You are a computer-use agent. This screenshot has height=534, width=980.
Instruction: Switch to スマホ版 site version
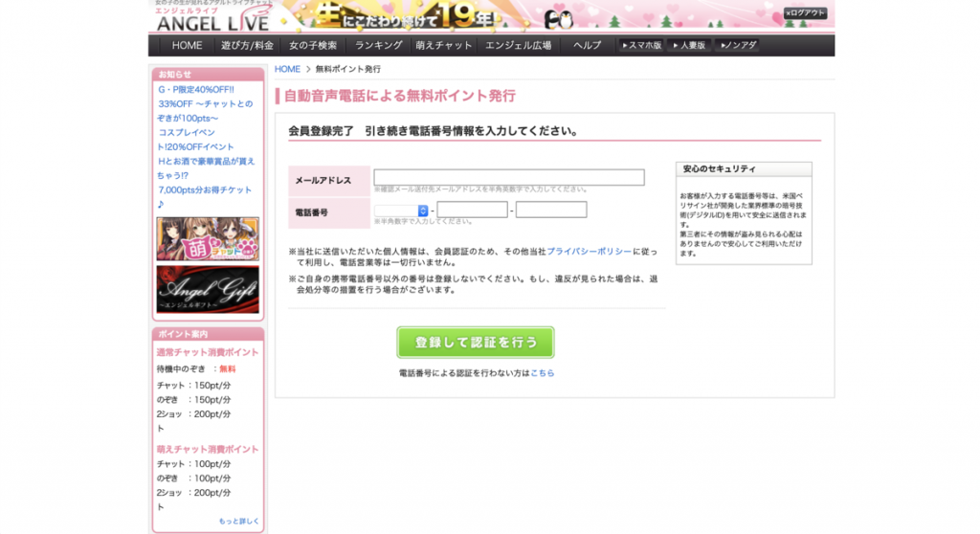(x=641, y=45)
